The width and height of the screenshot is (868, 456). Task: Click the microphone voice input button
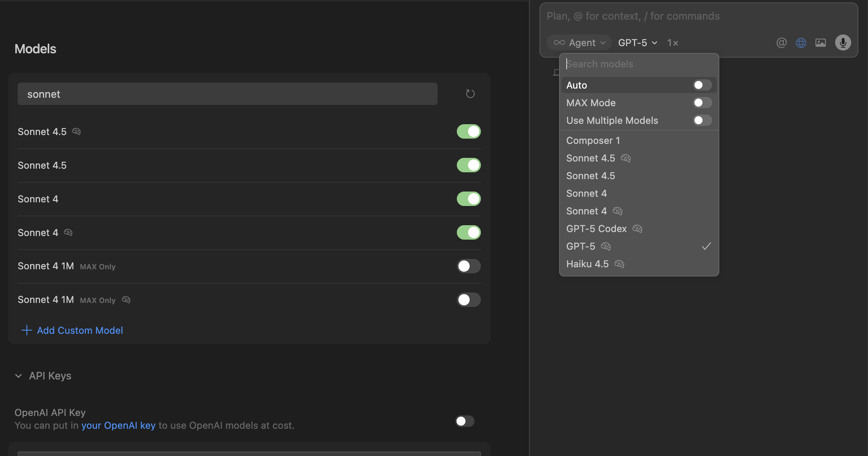coord(843,42)
